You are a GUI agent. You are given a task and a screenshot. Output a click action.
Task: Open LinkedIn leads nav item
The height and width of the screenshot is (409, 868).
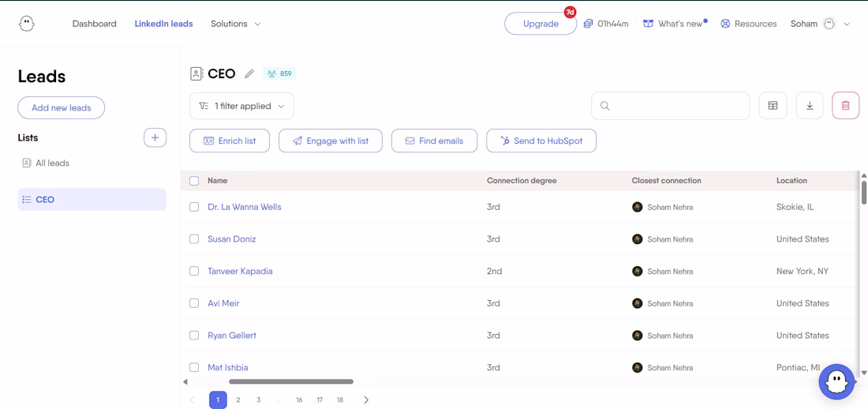[x=164, y=24]
